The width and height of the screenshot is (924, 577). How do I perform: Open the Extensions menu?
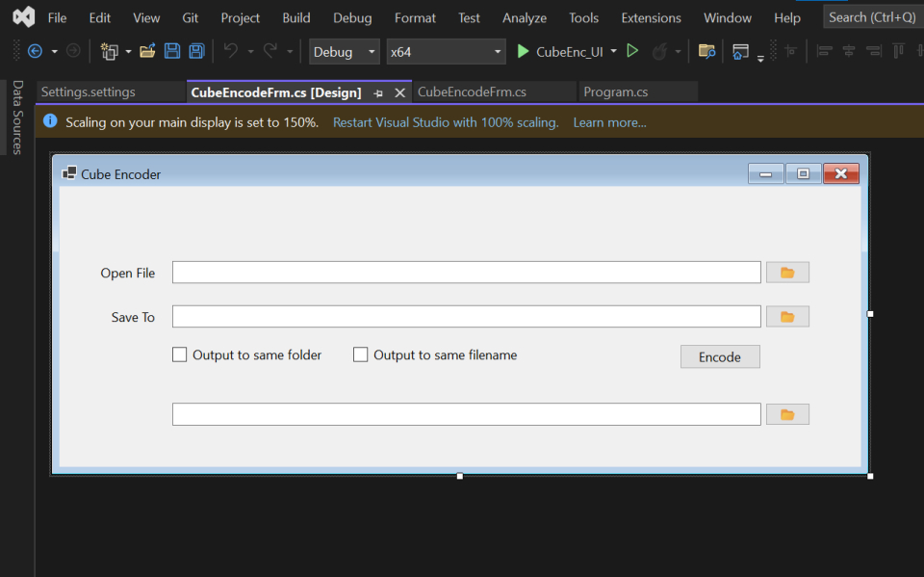pos(652,18)
